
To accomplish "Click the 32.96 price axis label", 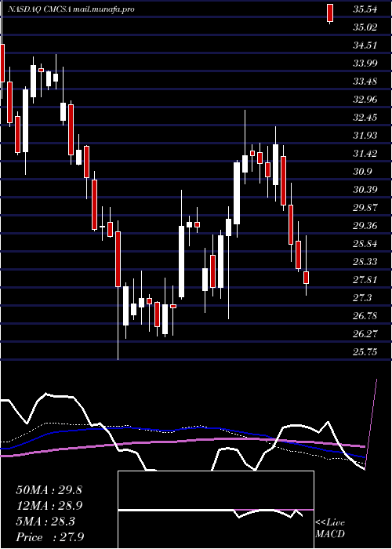I will (365, 100).
